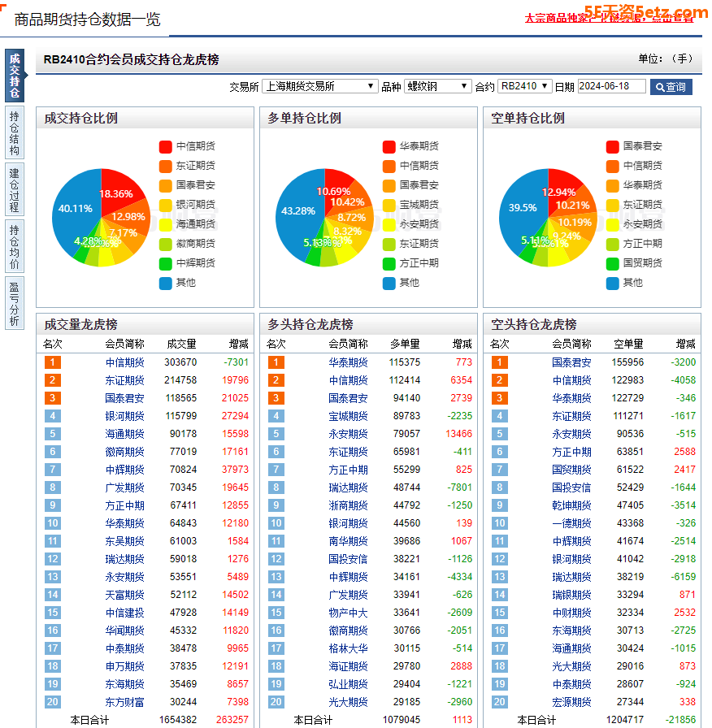Switch to the 盈亏分析 side tab
This screenshot has height=728, width=712.
[15, 303]
